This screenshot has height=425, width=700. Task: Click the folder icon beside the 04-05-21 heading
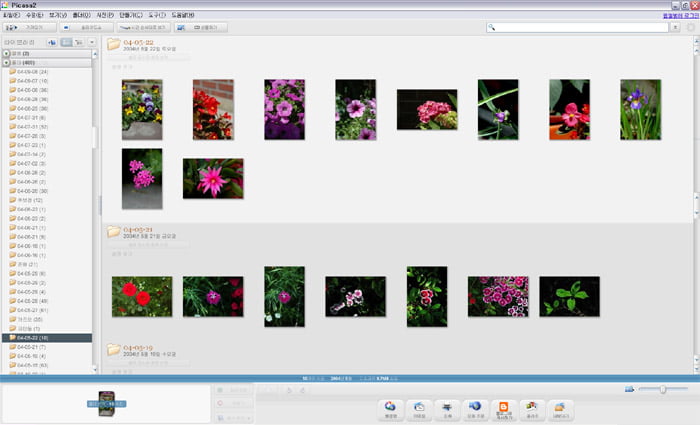pyautogui.click(x=113, y=231)
